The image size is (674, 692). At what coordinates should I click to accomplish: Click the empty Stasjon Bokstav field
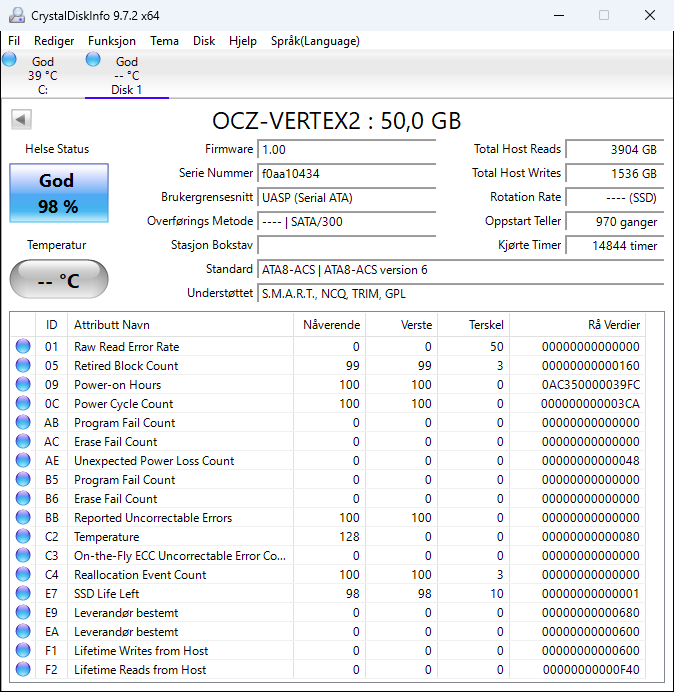click(x=346, y=245)
